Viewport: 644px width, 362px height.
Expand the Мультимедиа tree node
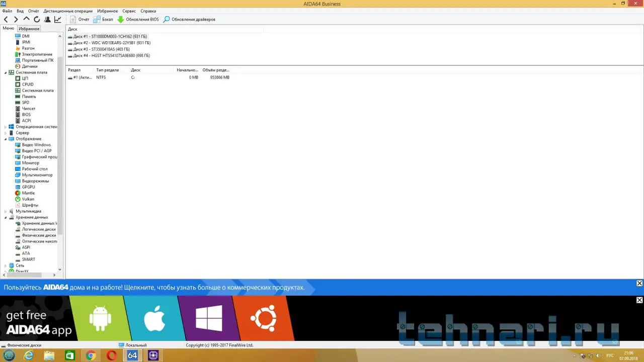(x=6, y=211)
